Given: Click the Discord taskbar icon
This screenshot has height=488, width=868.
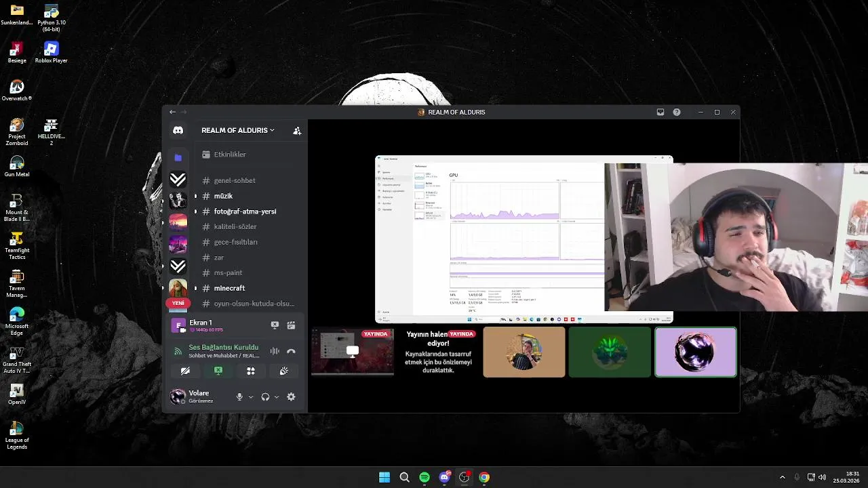Looking at the screenshot, I should click(x=444, y=477).
